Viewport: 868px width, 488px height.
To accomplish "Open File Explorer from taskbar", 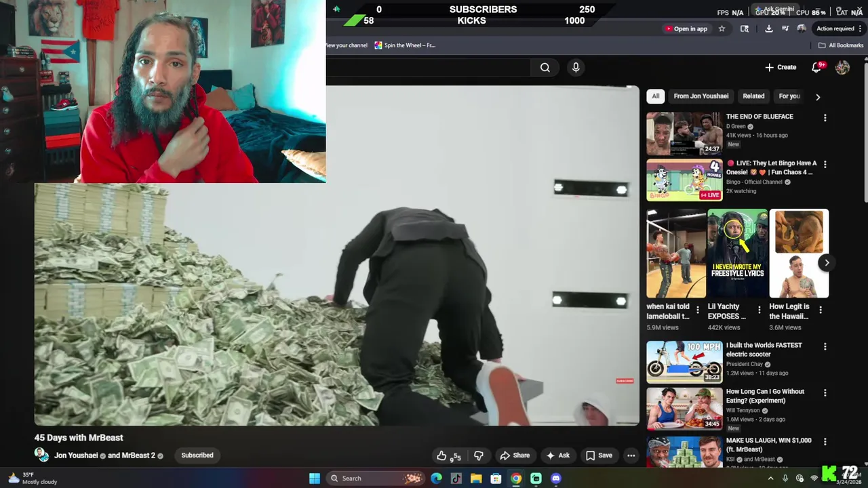I will tap(476, 479).
